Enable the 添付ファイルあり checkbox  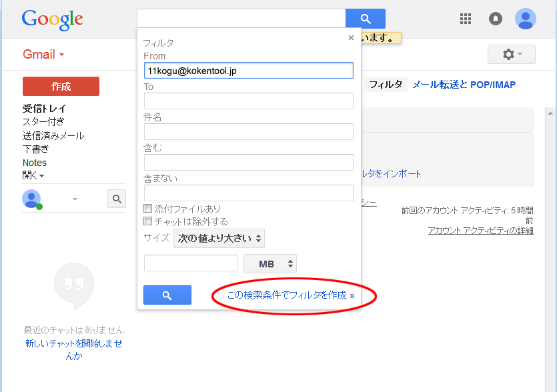coord(148,209)
